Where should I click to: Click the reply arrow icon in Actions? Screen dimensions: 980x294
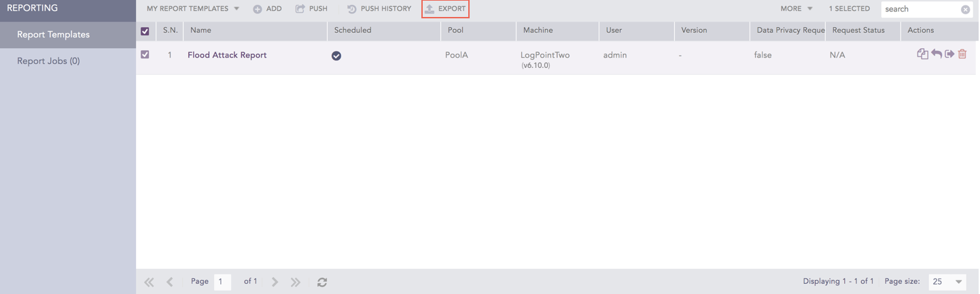(x=936, y=54)
